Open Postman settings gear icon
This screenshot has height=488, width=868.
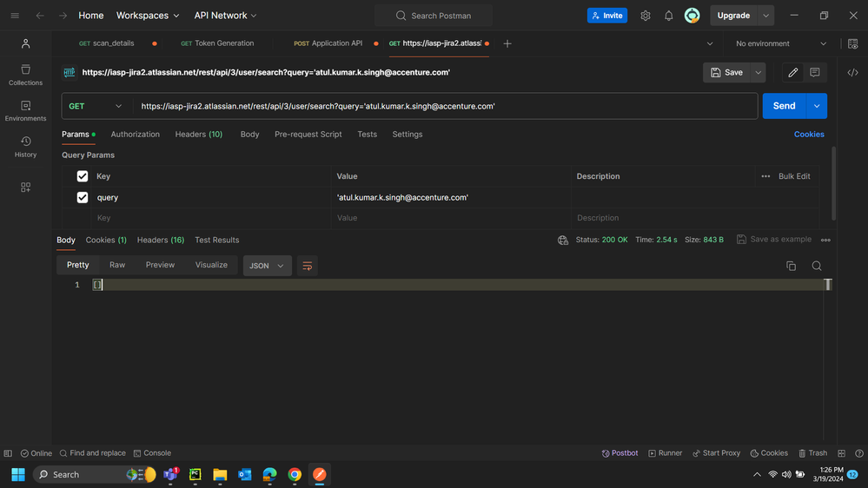[x=646, y=16]
